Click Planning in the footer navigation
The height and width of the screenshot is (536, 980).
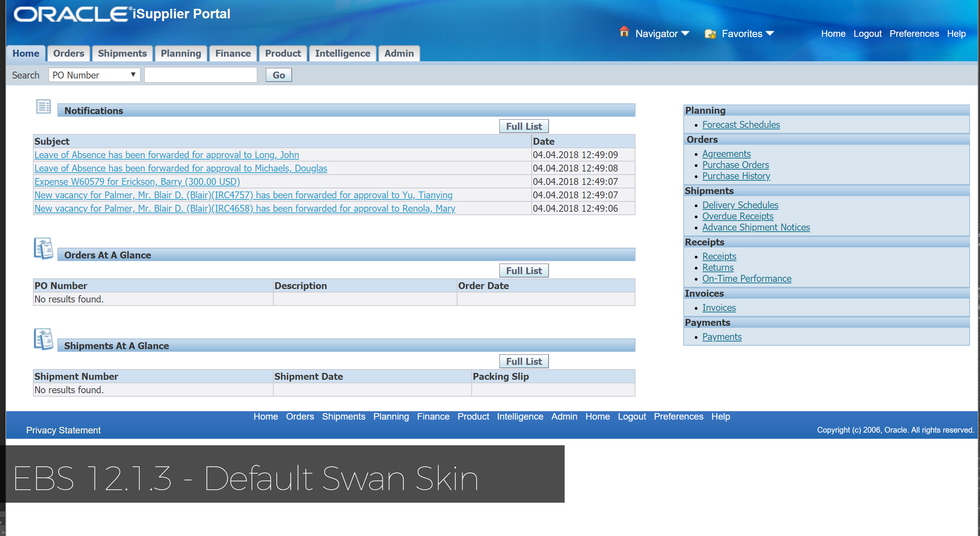(391, 417)
